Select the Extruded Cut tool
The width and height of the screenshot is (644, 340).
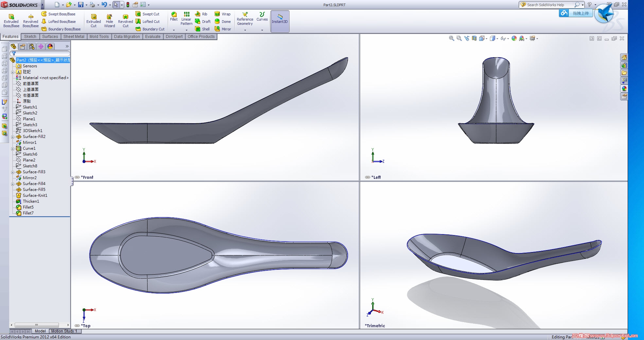94,21
